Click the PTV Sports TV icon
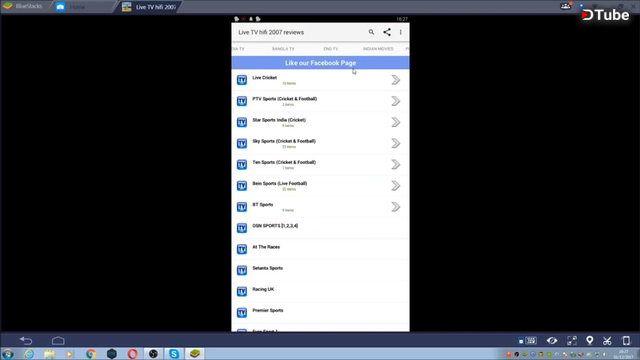This screenshot has width=640, height=360. click(x=242, y=101)
